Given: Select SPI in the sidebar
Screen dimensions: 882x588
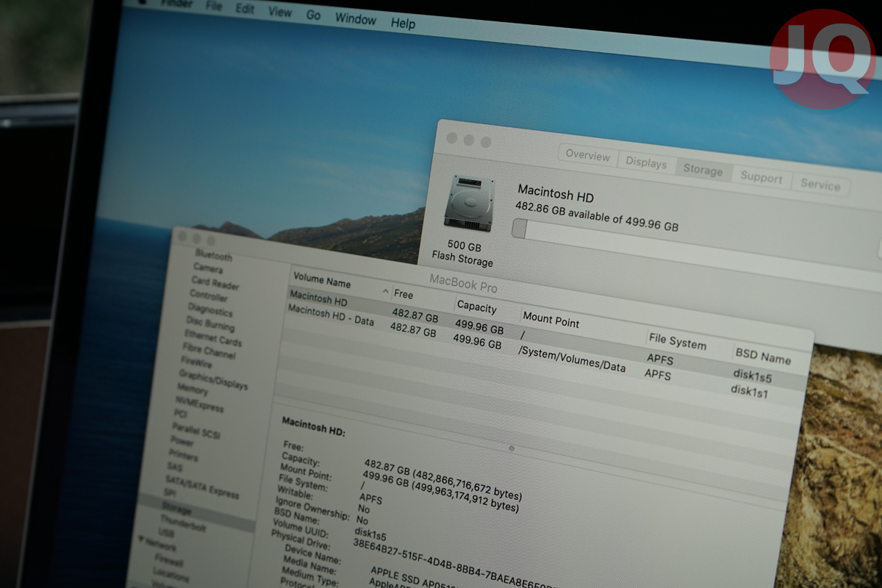Looking at the screenshot, I should (x=170, y=492).
